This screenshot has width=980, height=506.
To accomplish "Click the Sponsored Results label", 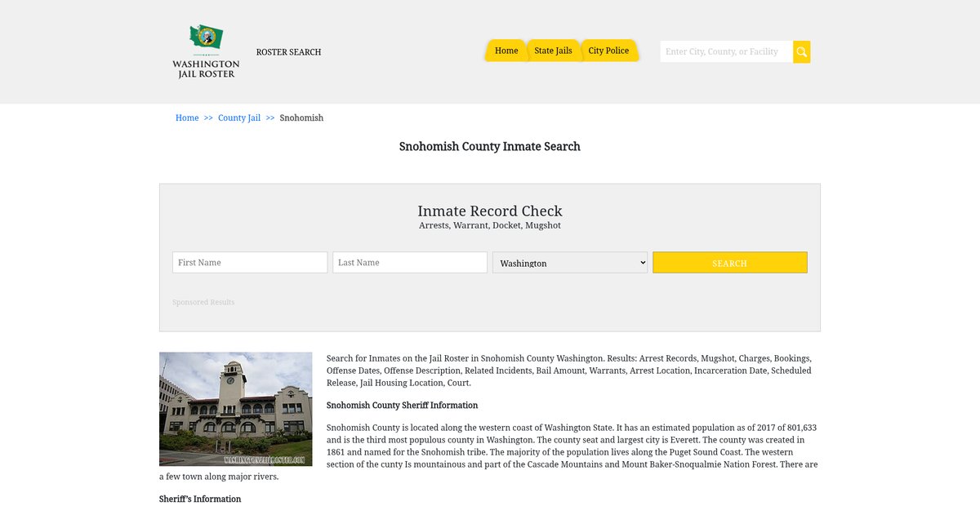I will click(x=203, y=302).
